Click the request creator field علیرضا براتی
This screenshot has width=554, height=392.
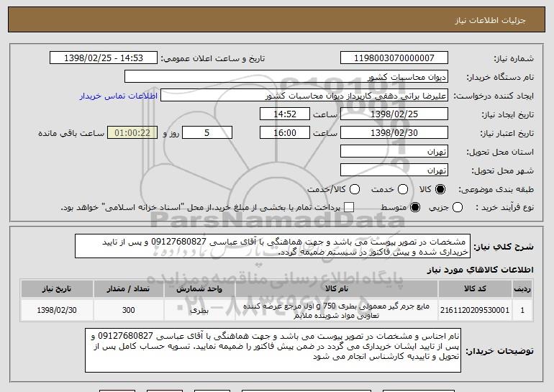[x=304, y=96]
